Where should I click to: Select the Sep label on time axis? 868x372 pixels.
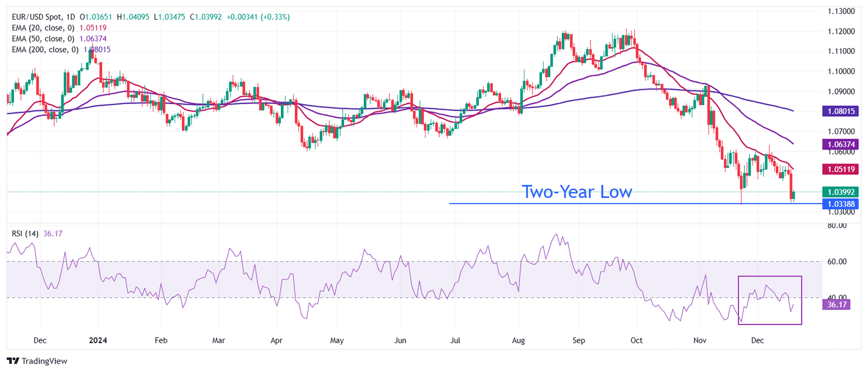(578, 341)
